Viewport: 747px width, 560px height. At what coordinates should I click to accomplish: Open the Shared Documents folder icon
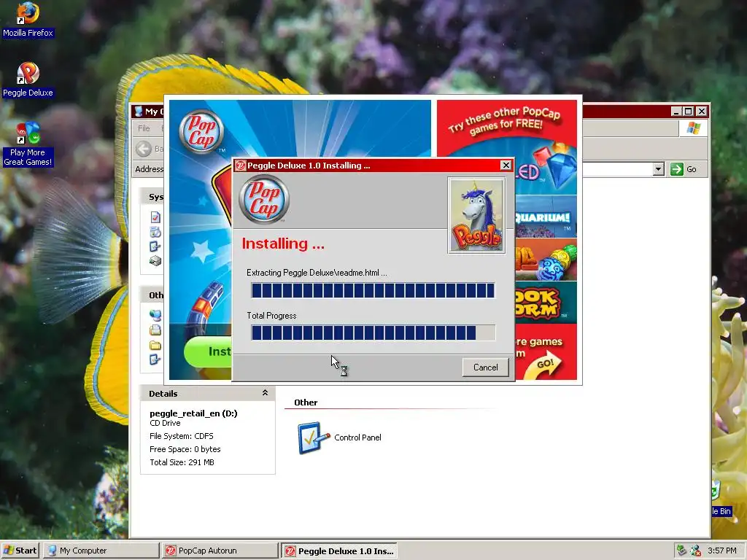(x=155, y=345)
